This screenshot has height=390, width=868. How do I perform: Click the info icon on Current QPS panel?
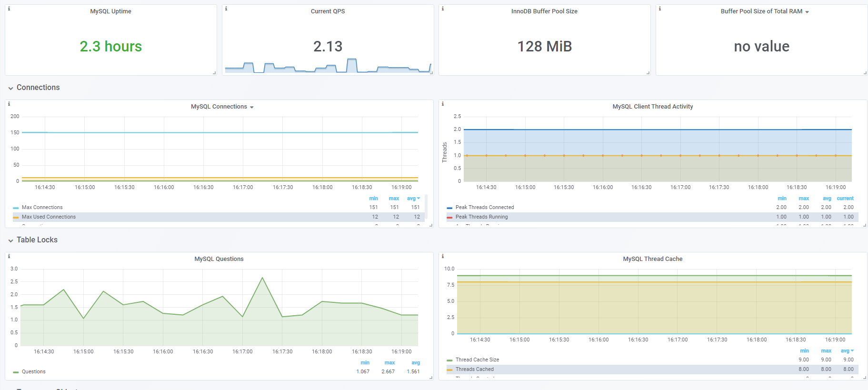pyautogui.click(x=226, y=9)
